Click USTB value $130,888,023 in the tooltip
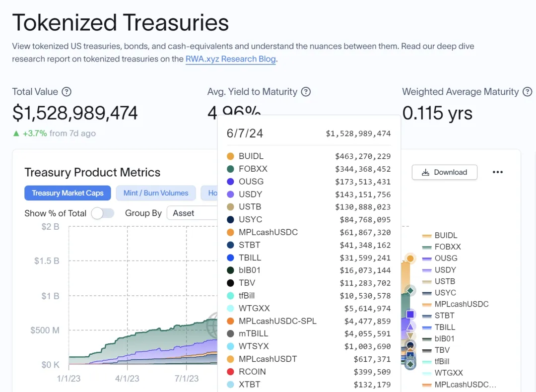 [x=363, y=207]
